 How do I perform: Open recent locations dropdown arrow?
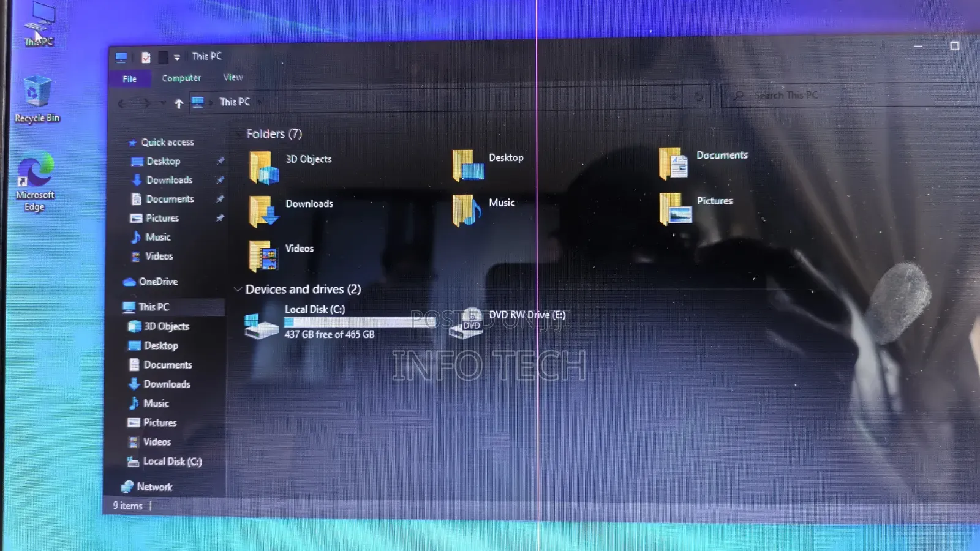[163, 103]
